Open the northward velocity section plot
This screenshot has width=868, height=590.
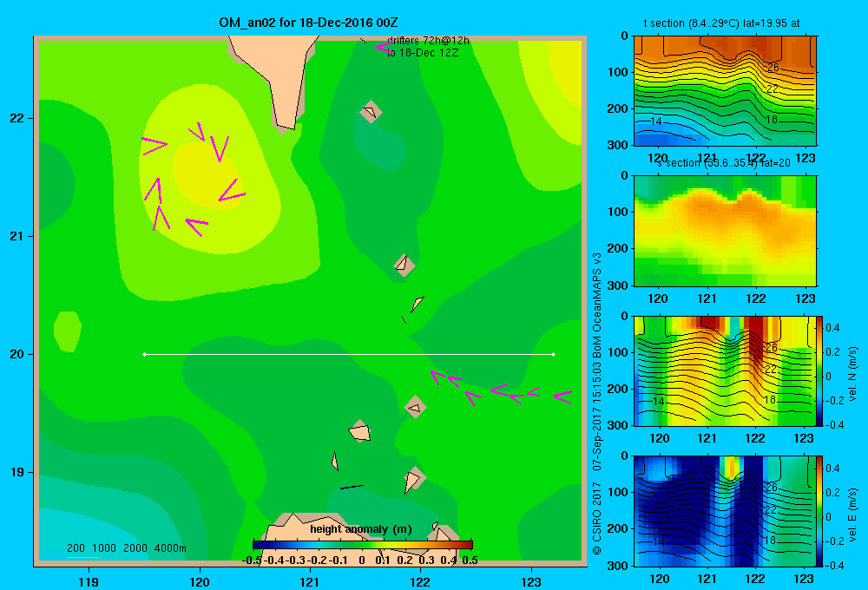tap(724, 370)
